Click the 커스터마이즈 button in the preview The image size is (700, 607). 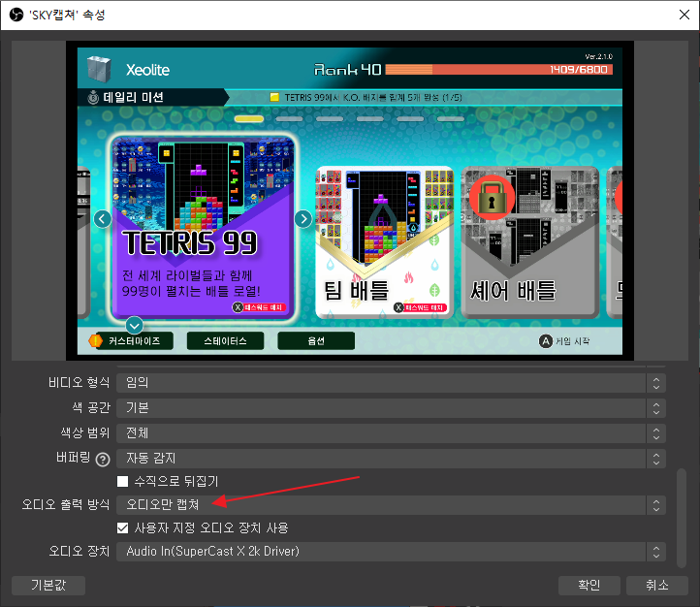click(x=134, y=341)
